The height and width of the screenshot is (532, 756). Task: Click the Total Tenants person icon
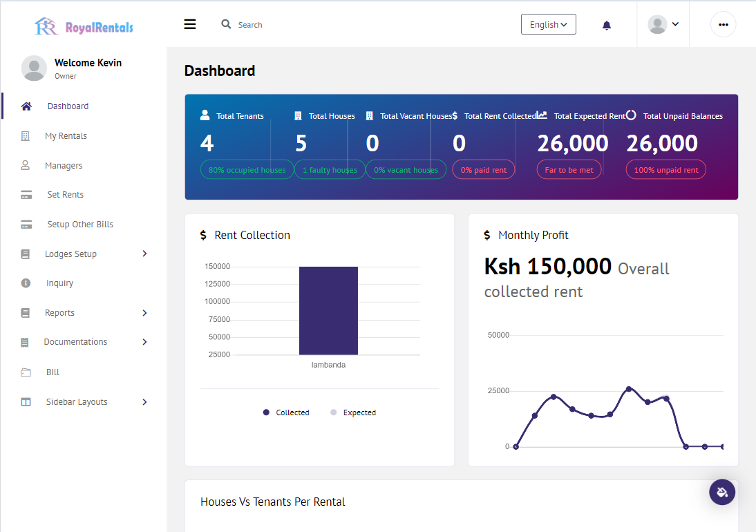205,115
